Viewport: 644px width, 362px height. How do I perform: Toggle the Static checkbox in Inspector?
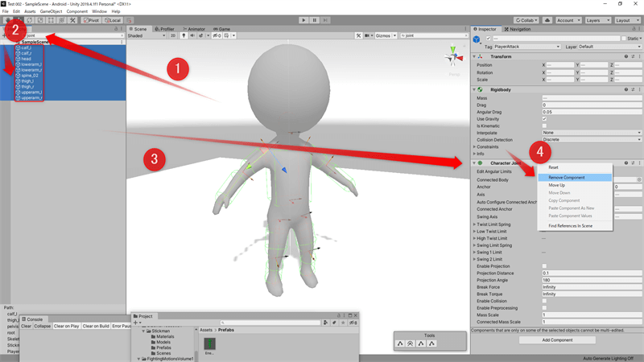click(x=624, y=39)
